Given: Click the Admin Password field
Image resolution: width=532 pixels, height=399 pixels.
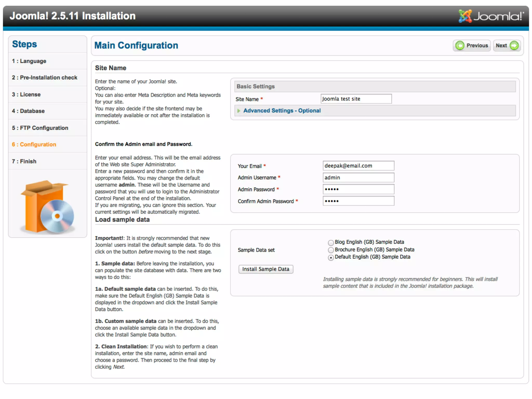Looking at the screenshot, I should pos(358,189).
